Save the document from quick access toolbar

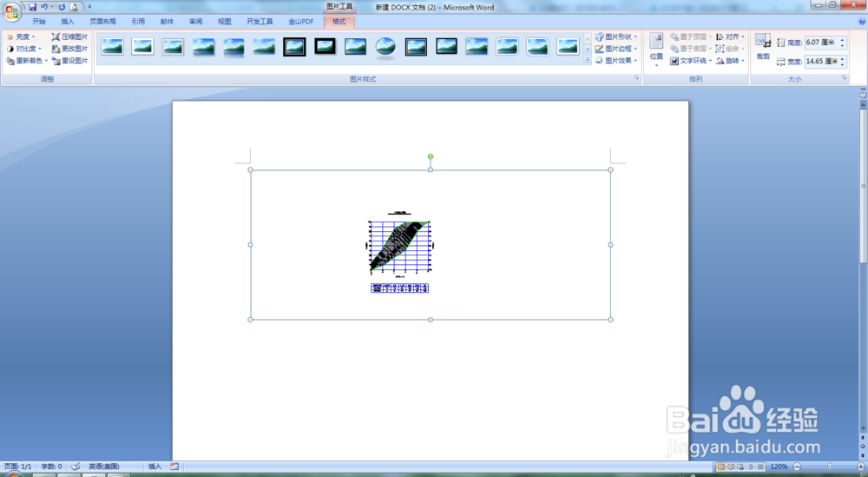[33, 7]
